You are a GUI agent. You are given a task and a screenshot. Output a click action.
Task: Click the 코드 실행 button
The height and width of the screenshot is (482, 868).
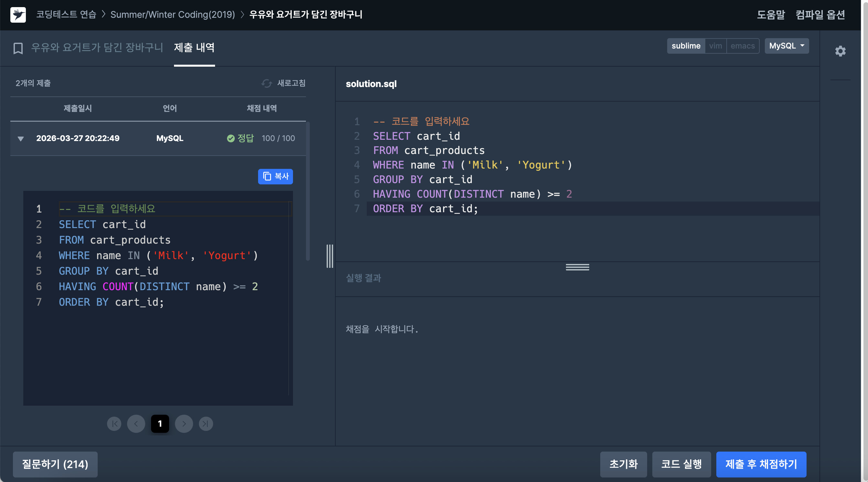pyautogui.click(x=681, y=464)
